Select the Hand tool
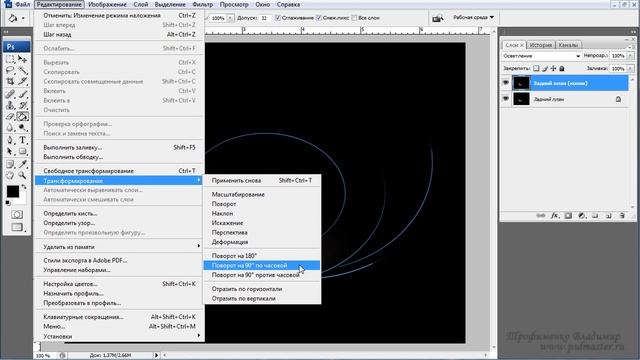The image size is (640, 360). click(x=10, y=176)
